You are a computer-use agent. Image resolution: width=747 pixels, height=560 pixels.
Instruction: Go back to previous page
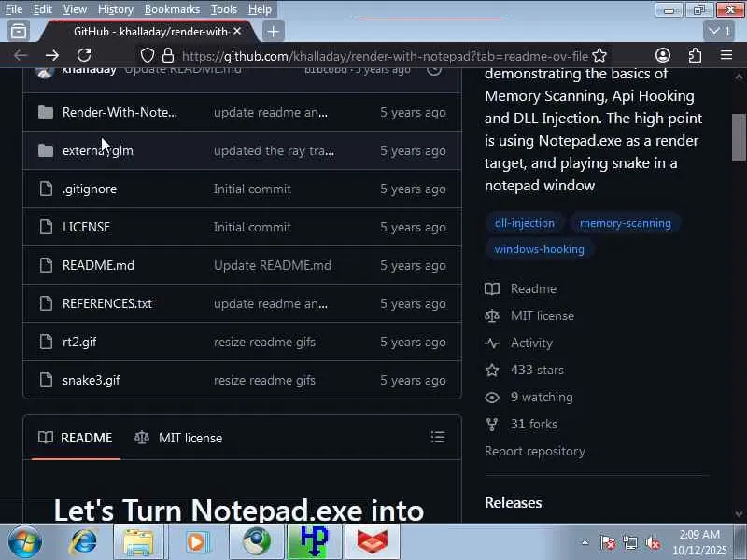pyautogui.click(x=21, y=55)
